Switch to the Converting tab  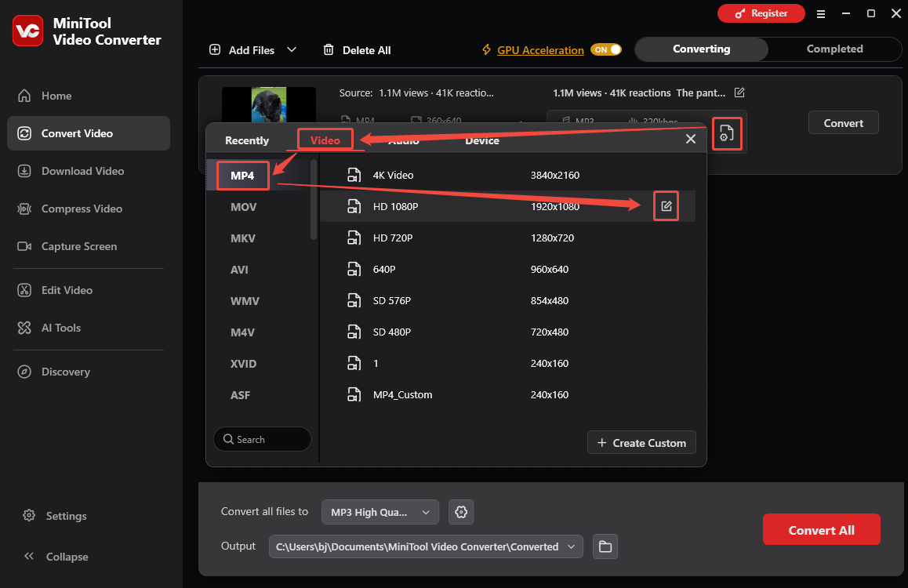tap(701, 49)
